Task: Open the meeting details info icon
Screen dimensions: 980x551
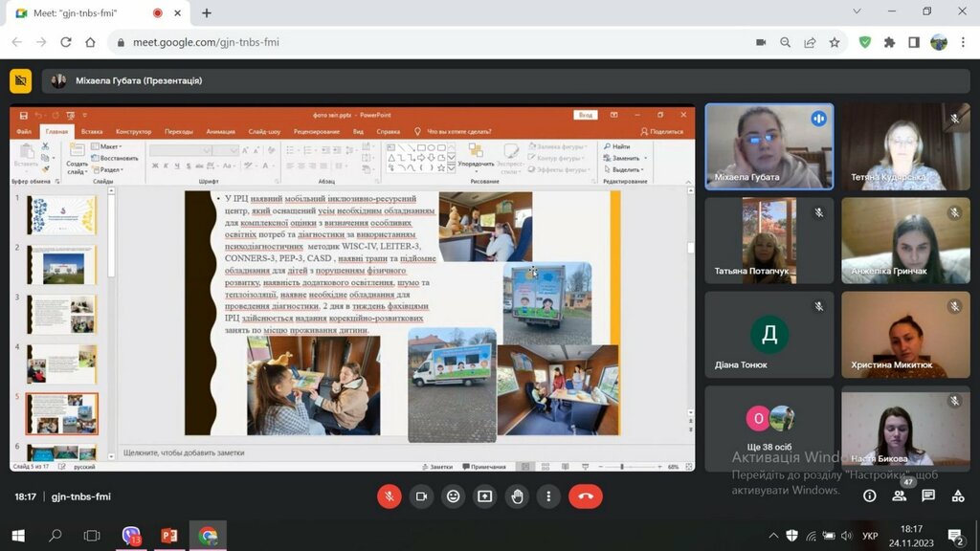Action: (869, 496)
